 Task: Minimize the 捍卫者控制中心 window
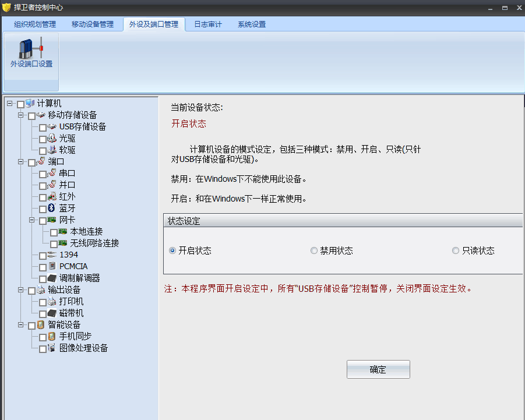click(490, 8)
